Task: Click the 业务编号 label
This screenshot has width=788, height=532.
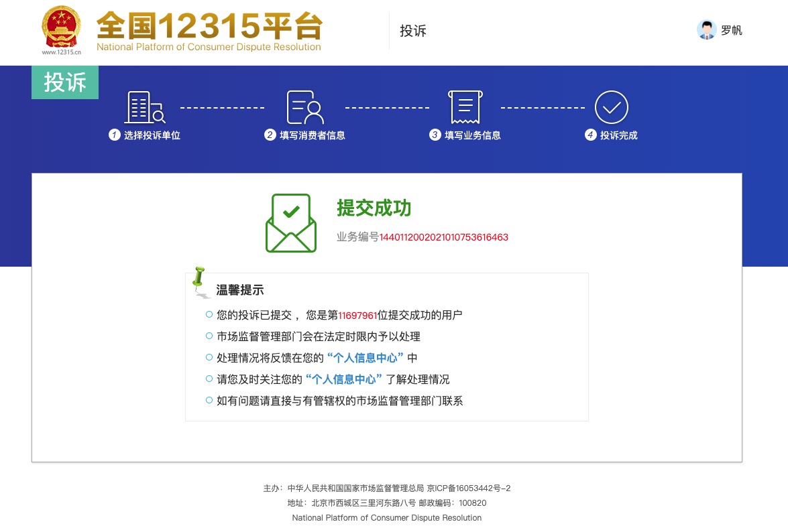Action: 357,237
